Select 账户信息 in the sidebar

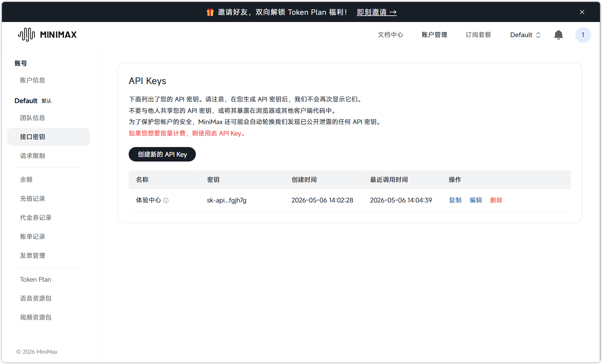[x=33, y=80]
